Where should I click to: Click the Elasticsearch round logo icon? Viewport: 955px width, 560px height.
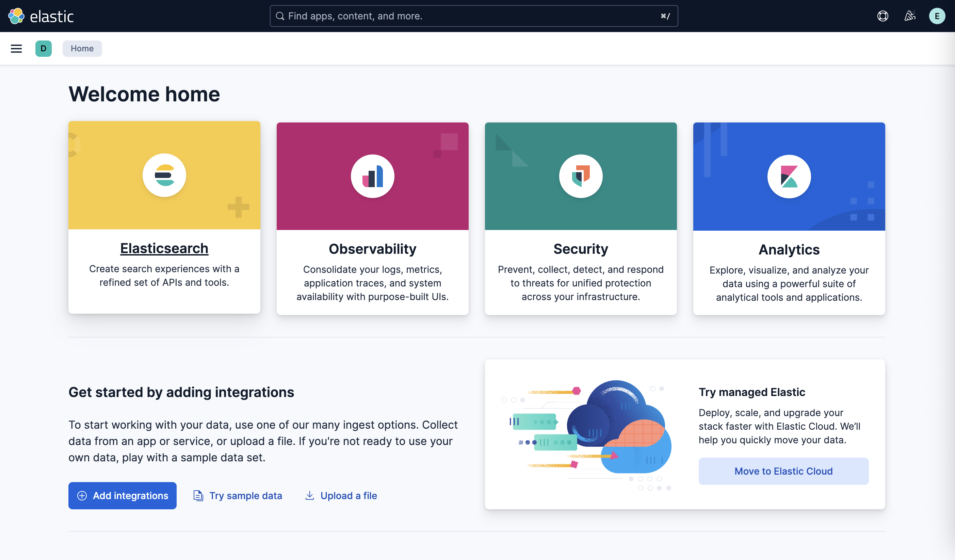click(164, 175)
